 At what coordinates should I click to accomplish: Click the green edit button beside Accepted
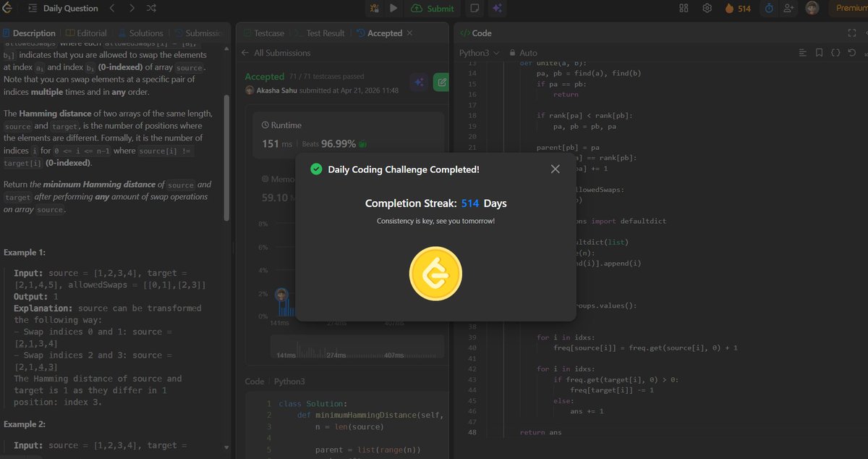pos(441,83)
